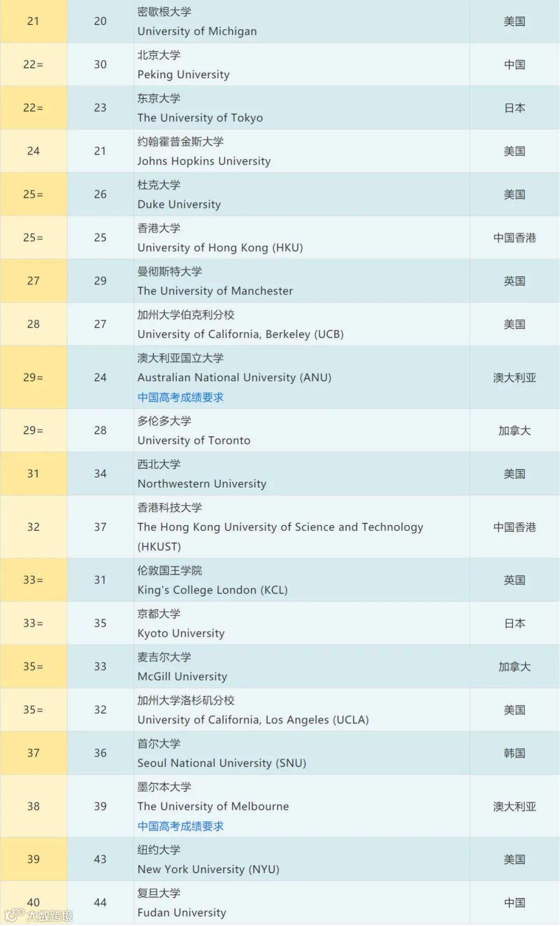The width and height of the screenshot is (560, 926).
Task: Select 'The University of Melbourne' text
Action: coord(213,807)
